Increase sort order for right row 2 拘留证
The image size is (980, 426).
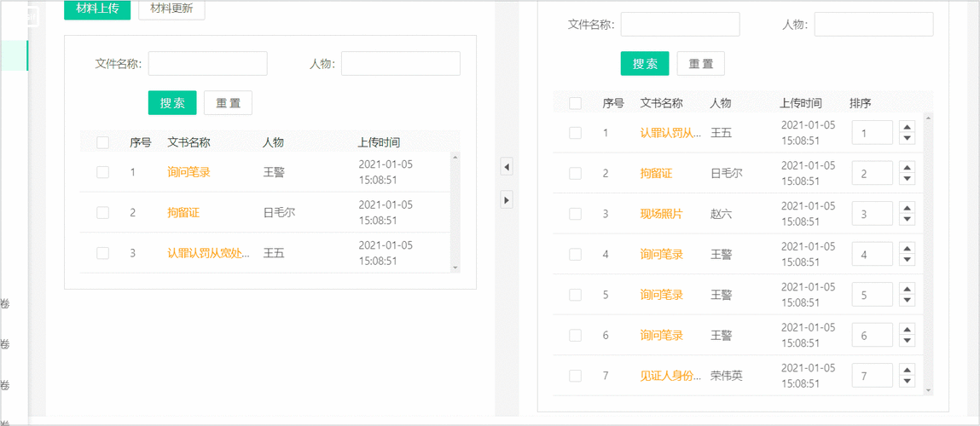click(x=907, y=167)
